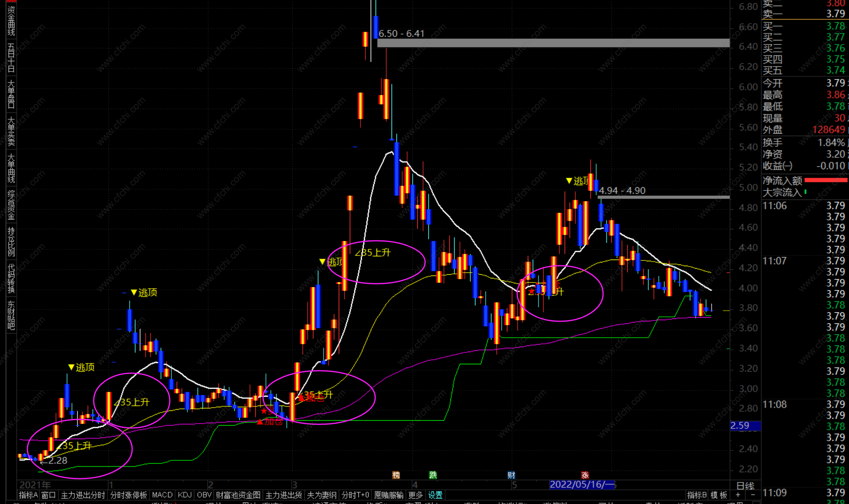Select the KDJ indicator tab
Image resolution: width=849 pixels, height=504 pixels.
pyautogui.click(x=185, y=495)
